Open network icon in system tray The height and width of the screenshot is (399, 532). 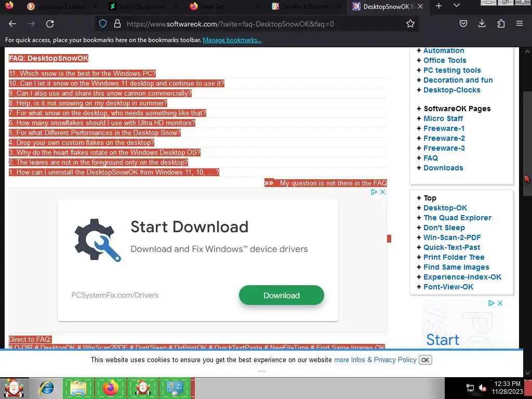(470, 388)
